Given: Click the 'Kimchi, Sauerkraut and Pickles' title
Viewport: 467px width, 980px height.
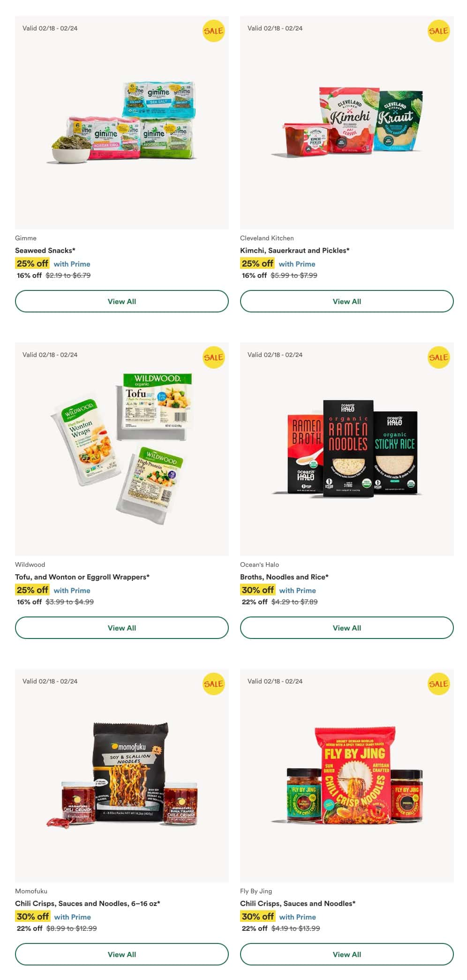Looking at the screenshot, I should tap(295, 250).
